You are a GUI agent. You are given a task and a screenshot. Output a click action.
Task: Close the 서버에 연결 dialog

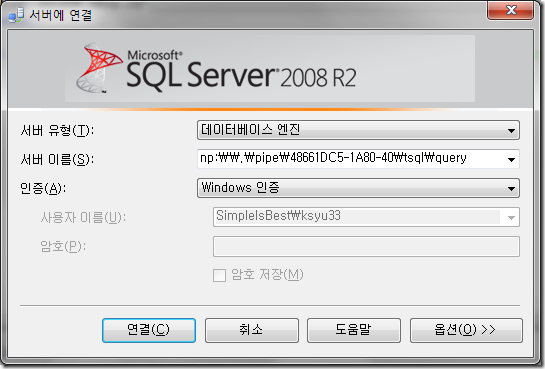coord(511,10)
